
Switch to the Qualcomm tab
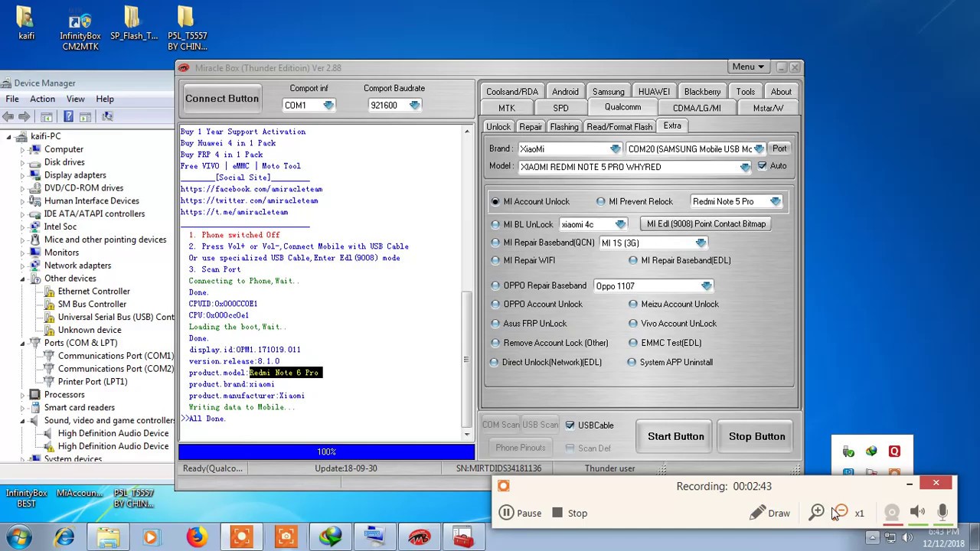(622, 107)
